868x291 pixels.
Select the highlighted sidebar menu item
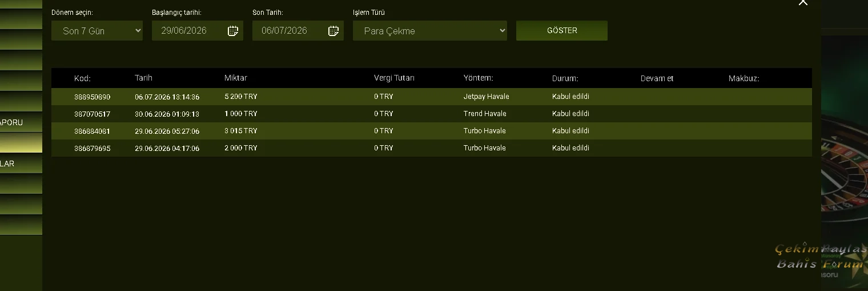[21, 142]
